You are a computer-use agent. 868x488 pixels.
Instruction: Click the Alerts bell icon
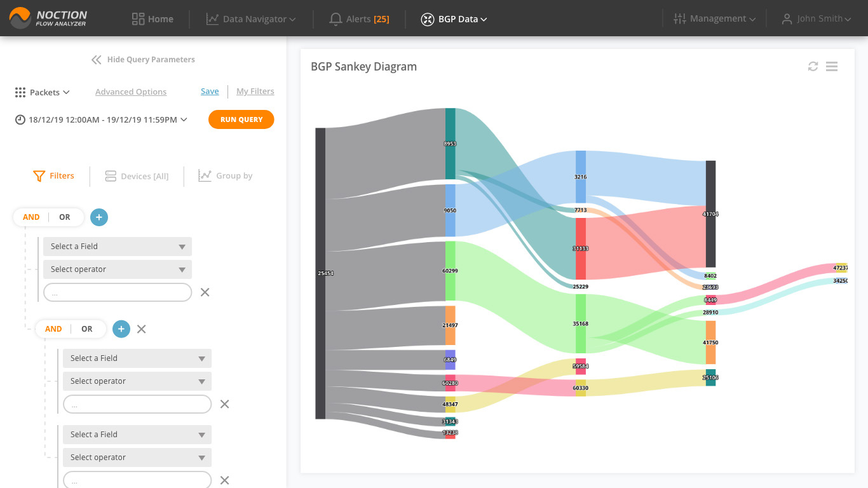[336, 19]
